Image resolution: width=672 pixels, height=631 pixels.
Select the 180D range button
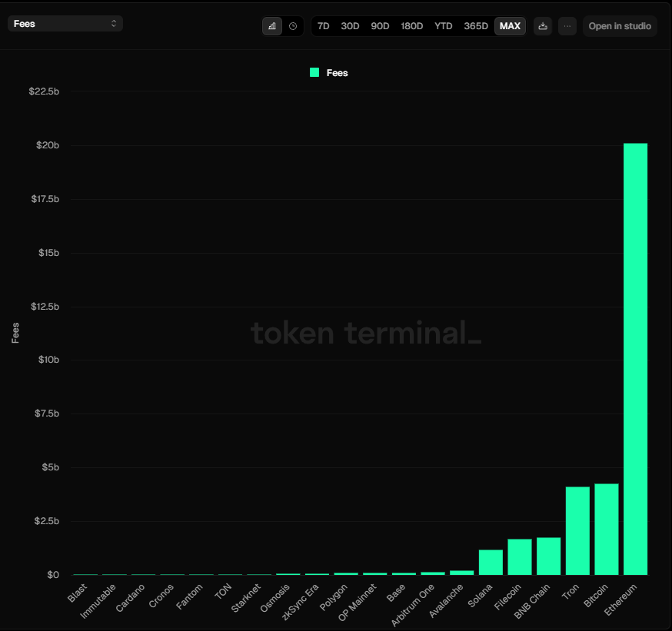click(x=411, y=25)
